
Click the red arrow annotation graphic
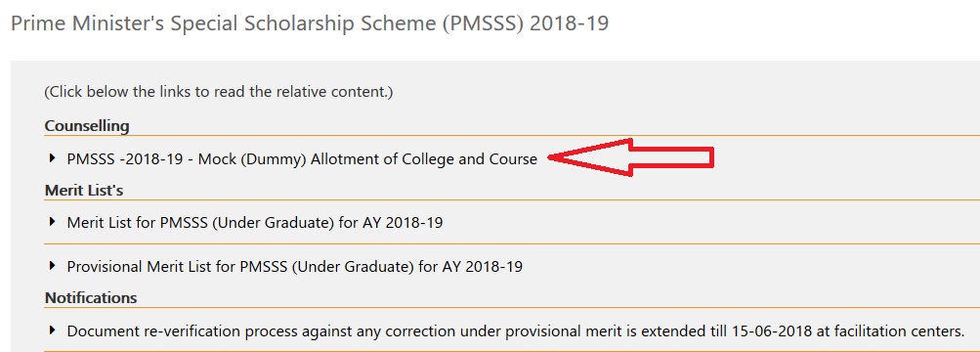(630, 157)
